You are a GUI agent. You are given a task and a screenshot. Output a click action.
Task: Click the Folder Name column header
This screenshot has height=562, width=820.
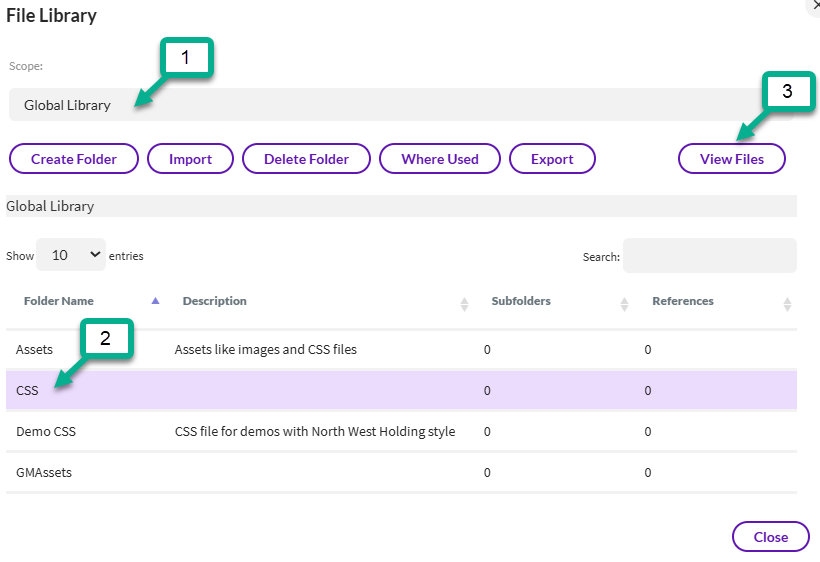tap(58, 301)
